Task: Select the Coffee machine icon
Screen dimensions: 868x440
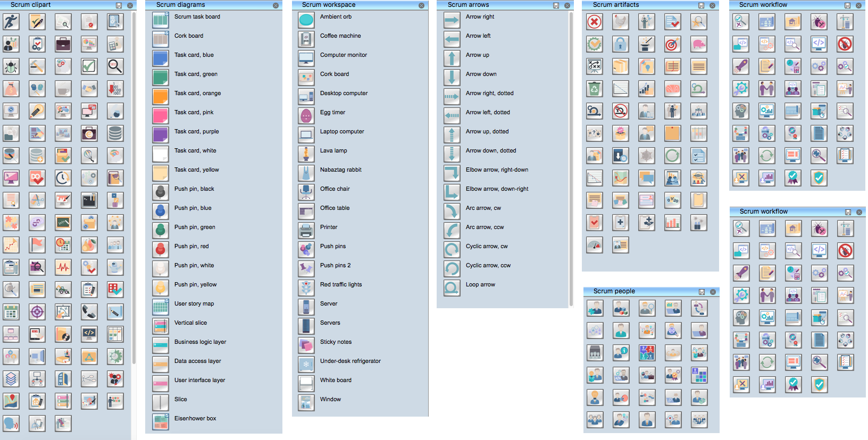Action: 306,39
